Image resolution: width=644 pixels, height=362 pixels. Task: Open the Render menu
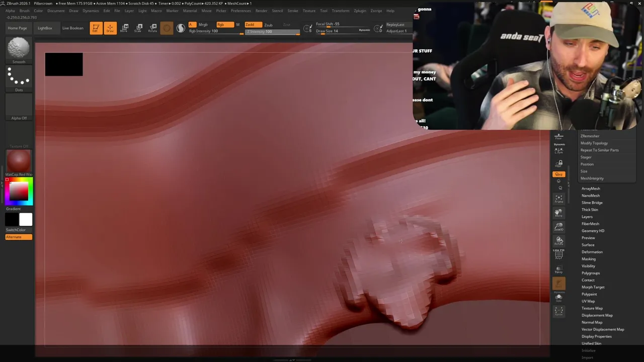click(x=261, y=11)
